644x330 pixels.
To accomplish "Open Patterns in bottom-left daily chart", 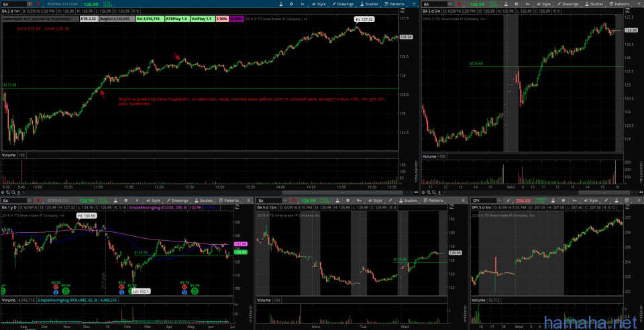I will click(229, 201).
